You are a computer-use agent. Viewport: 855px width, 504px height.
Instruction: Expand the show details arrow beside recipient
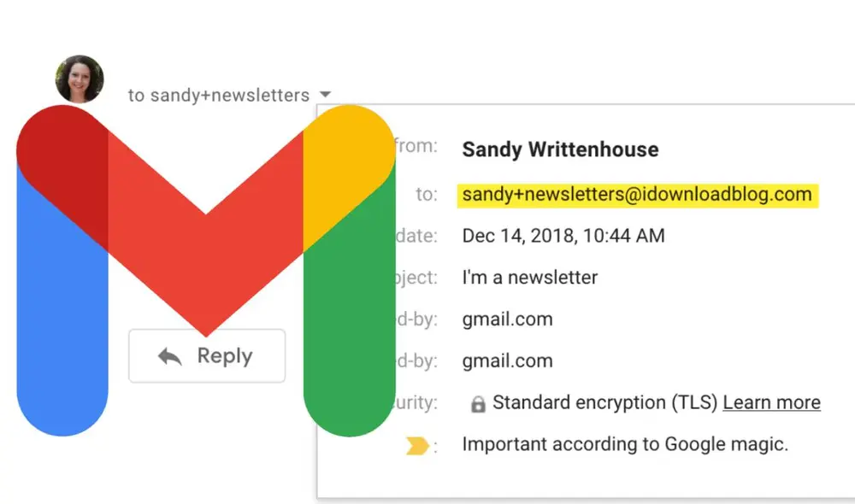tap(324, 95)
